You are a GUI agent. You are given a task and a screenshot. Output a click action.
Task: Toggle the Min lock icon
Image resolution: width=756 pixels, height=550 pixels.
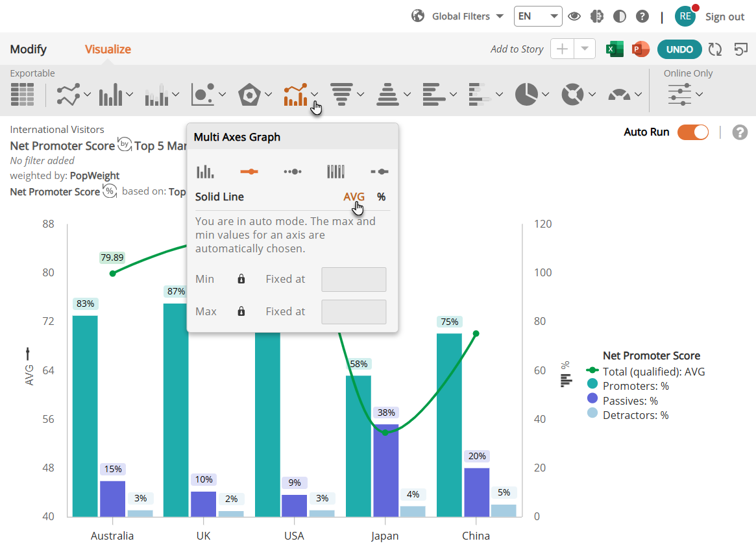click(x=241, y=279)
